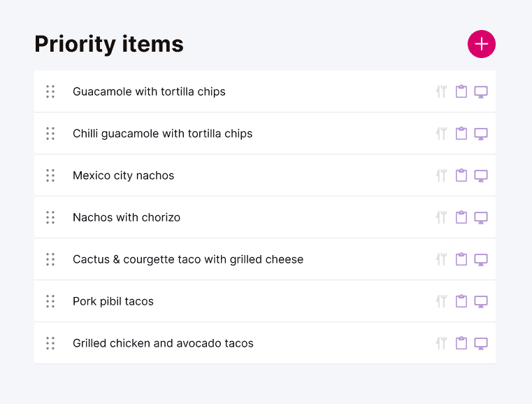Click monitor icon for Mexico city nachos
Viewport: 532px width, 404px height.
click(x=481, y=175)
